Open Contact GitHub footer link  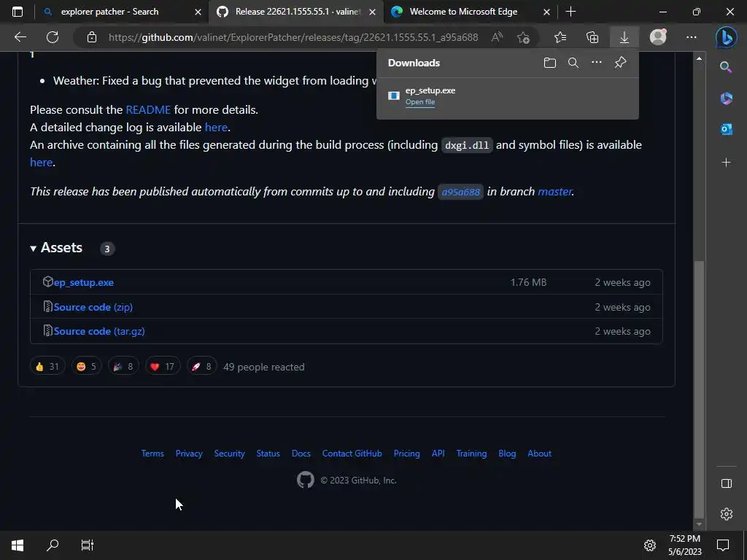[x=352, y=454]
